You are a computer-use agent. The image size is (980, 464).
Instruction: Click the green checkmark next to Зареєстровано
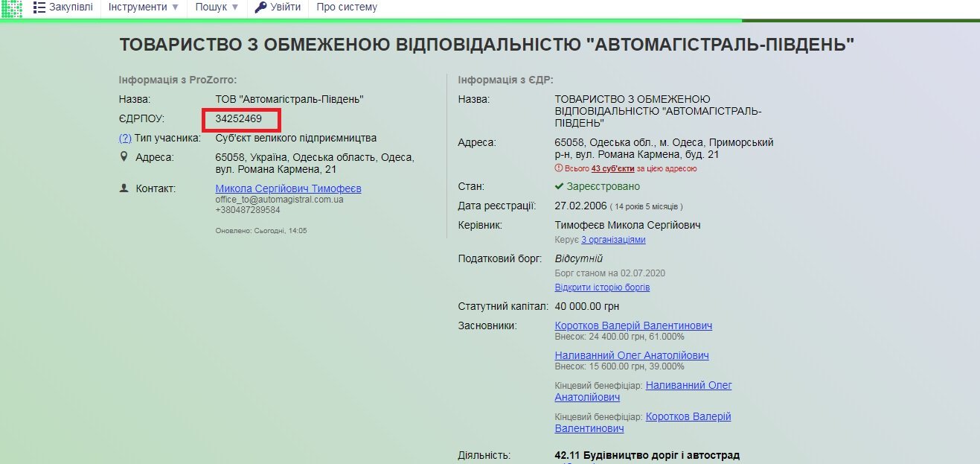pyautogui.click(x=559, y=186)
